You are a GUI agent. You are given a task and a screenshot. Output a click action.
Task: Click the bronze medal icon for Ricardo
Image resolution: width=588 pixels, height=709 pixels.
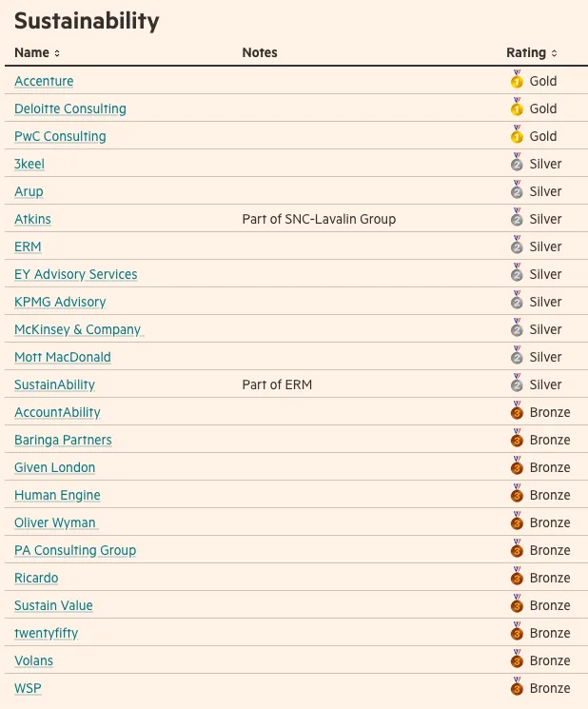tap(517, 576)
